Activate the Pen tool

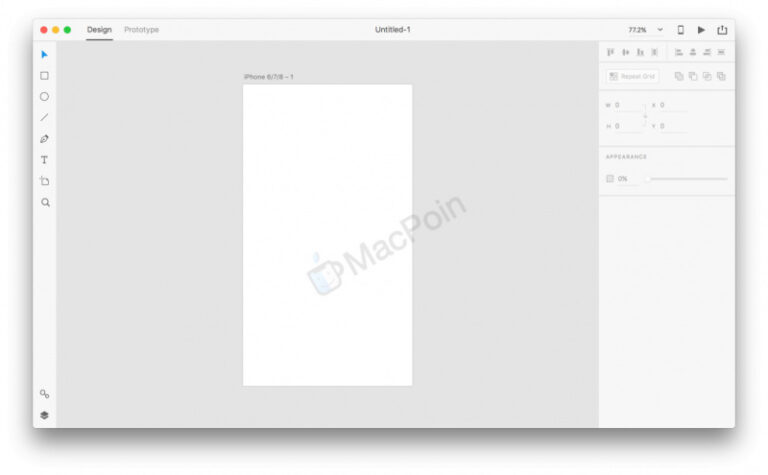tap(44, 139)
